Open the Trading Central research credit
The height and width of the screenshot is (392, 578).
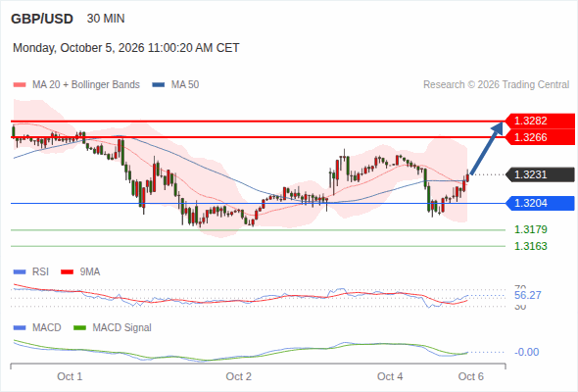[x=496, y=85]
